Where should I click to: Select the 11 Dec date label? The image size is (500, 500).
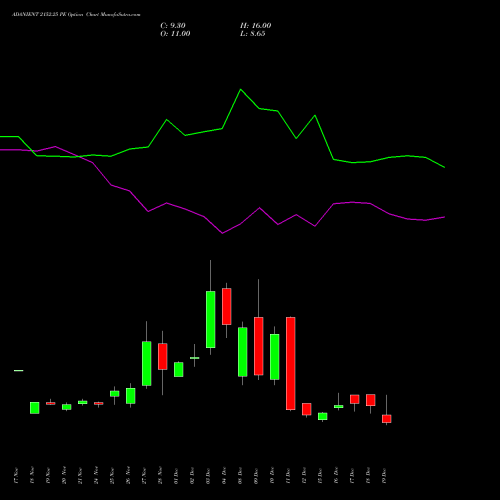[288, 476]
